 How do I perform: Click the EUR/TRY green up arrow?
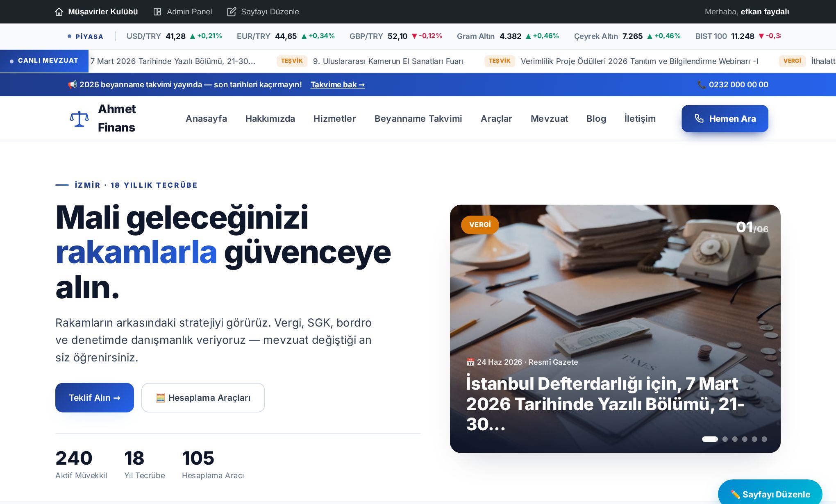(304, 36)
